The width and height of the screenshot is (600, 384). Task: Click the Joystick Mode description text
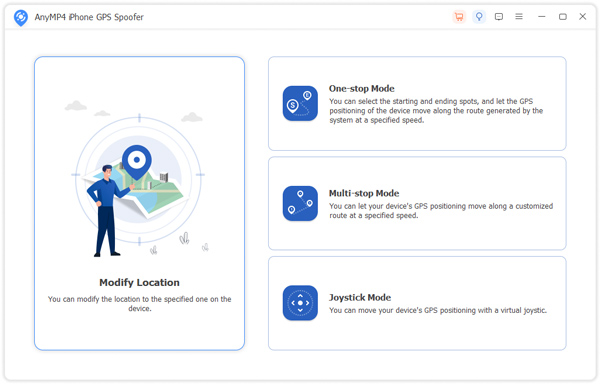[x=438, y=311]
